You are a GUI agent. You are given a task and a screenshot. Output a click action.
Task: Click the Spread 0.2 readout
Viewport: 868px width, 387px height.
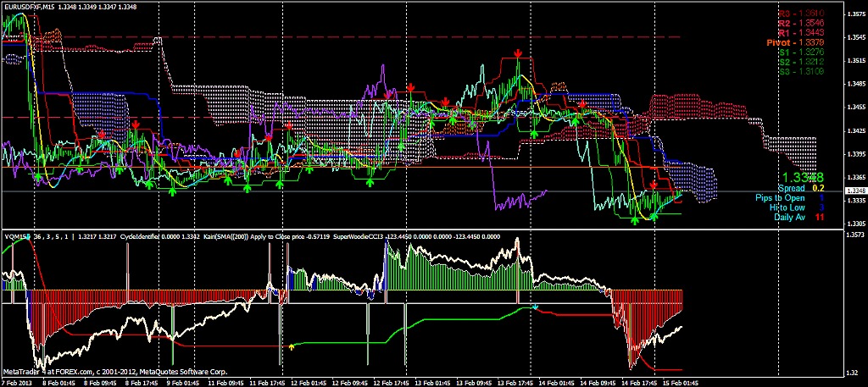click(x=802, y=189)
